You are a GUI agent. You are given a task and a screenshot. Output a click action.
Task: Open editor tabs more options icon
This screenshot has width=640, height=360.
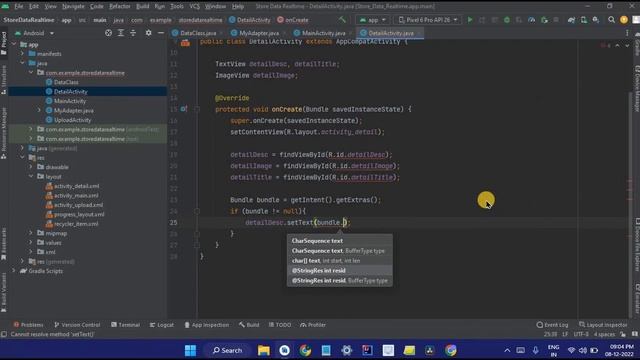point(627,33)
